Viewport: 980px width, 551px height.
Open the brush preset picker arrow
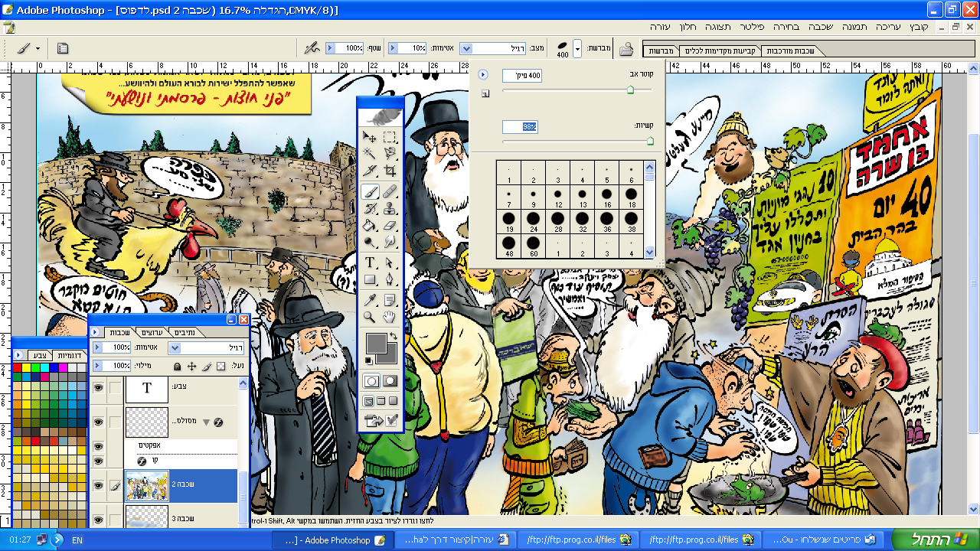(x=577, y=48)
